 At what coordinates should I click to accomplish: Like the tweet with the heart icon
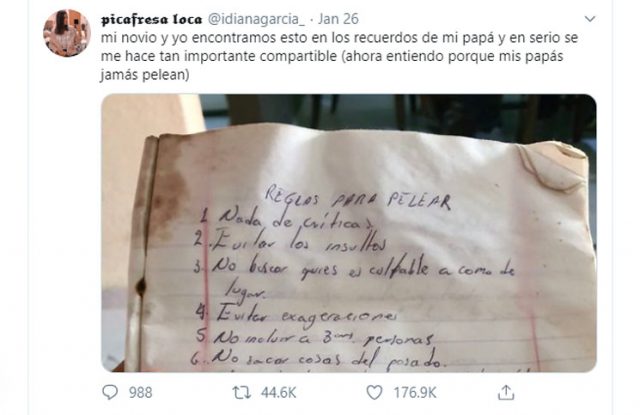click(374, 393)
